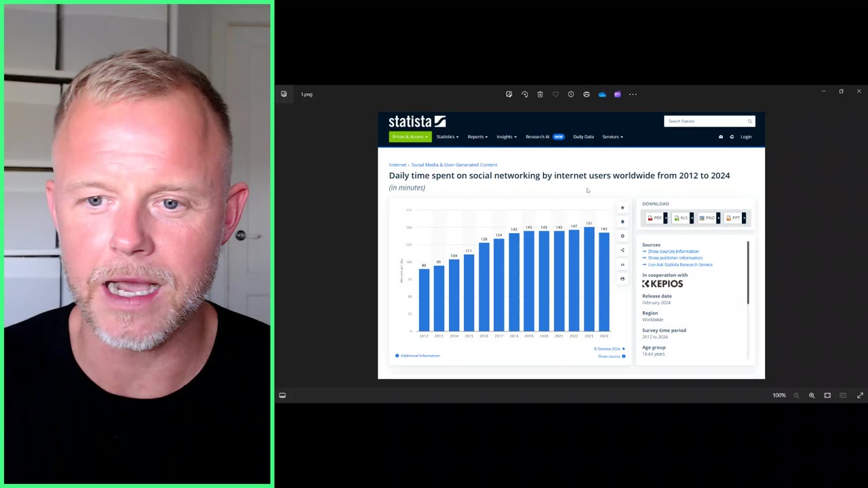Click the 2023 bar labeled 151
Viewport: 868px width, 488px height.
[589, 279]
